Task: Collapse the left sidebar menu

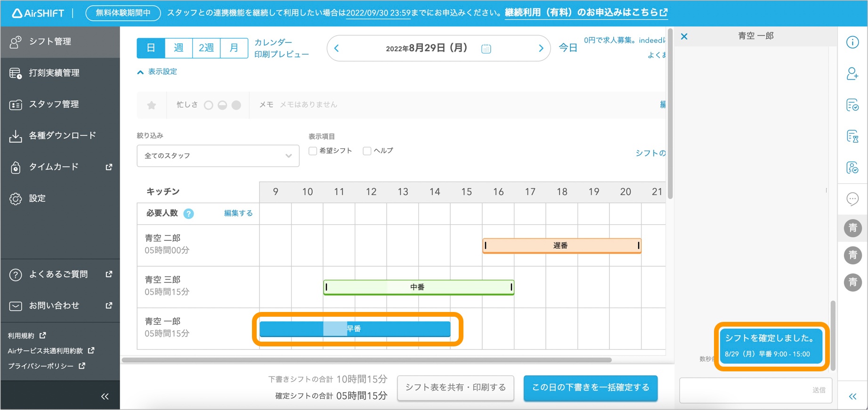Action: click(105, 396)
